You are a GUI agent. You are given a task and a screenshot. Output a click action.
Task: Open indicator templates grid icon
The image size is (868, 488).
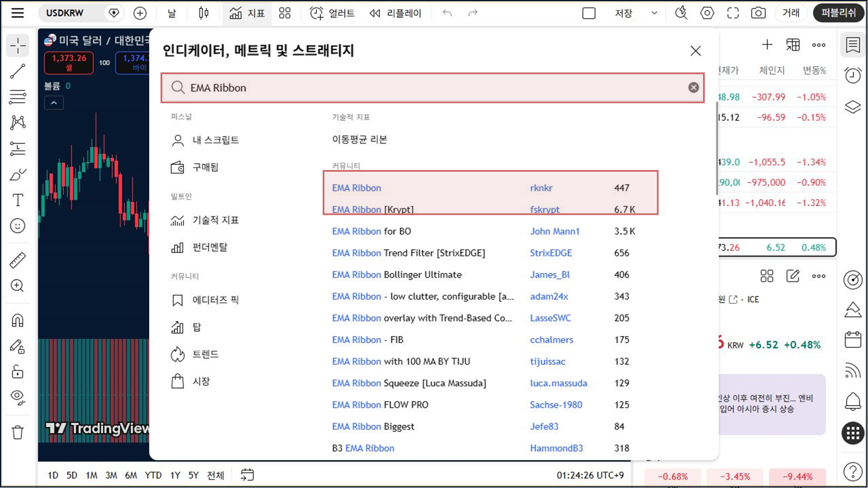(x=285, y=13)
